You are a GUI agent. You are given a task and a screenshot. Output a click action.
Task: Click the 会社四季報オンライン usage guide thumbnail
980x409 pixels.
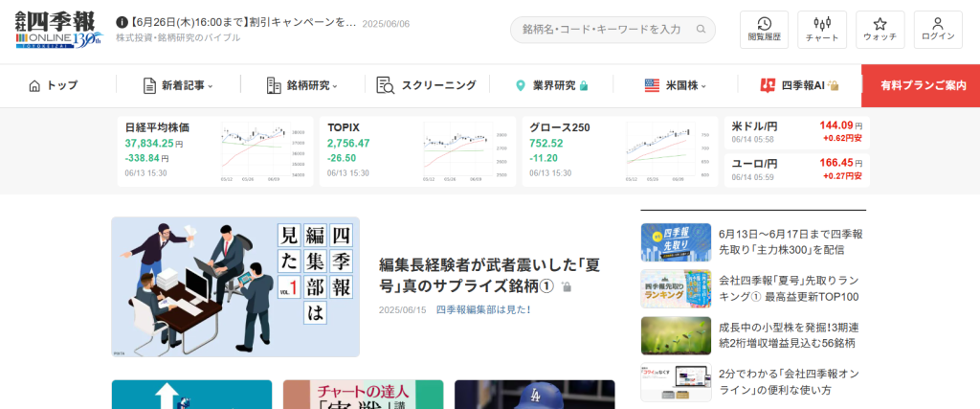[x=676, y=381]
